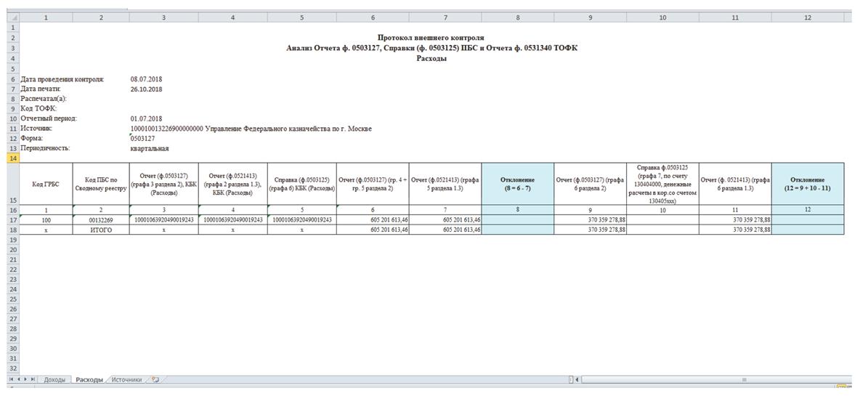Click the control date cell 08.07.2018
Image resolution: width=868 pixels, height=396 pixels.
[146, 78]
